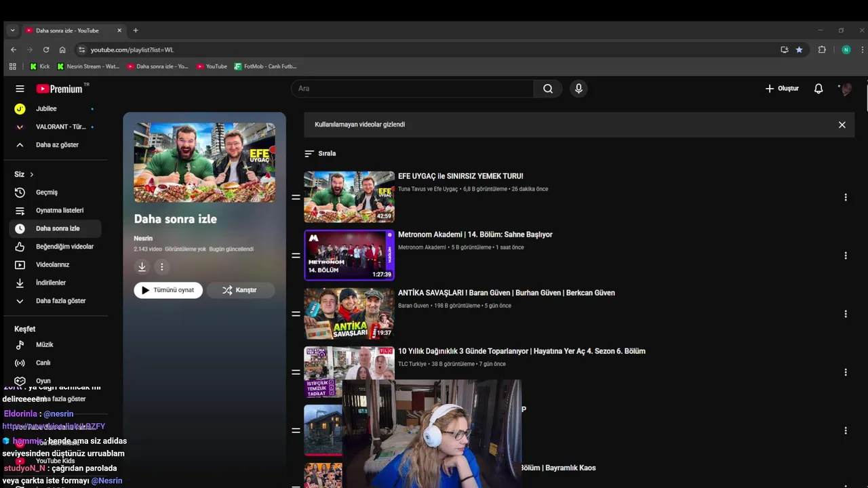The width and height of the screenshot is (868, 488).
Task: Open ANTİKA SAVAŞLARI thumbnail
Action: click(x=349, y=314)
